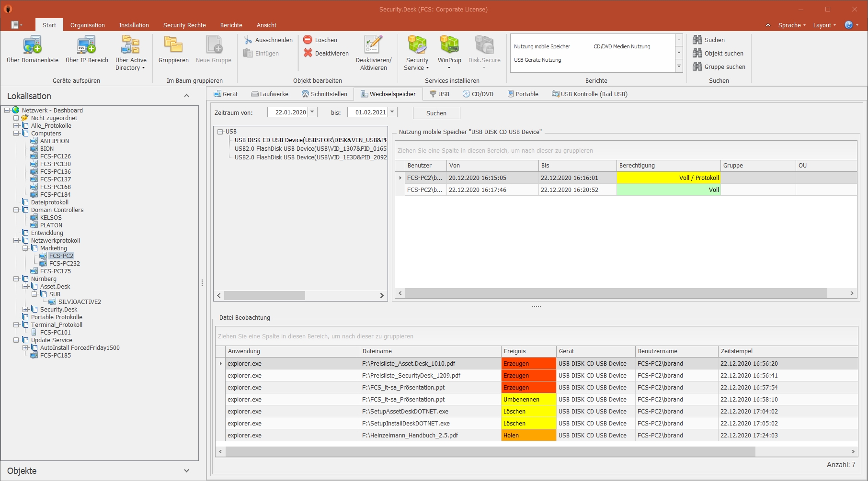
Task: Open the USB Kontrolle (Bad USB) tab
Action: (x=589, y=94)
